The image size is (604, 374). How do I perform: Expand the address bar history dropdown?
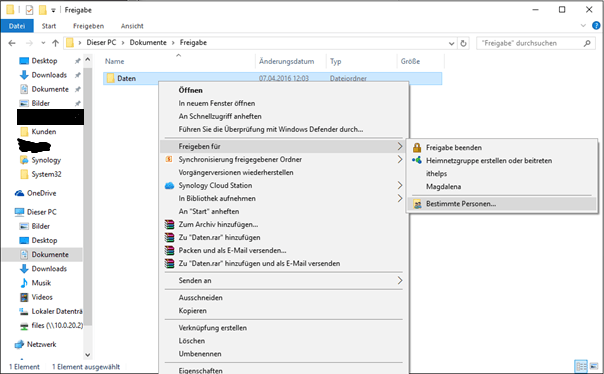451,44
